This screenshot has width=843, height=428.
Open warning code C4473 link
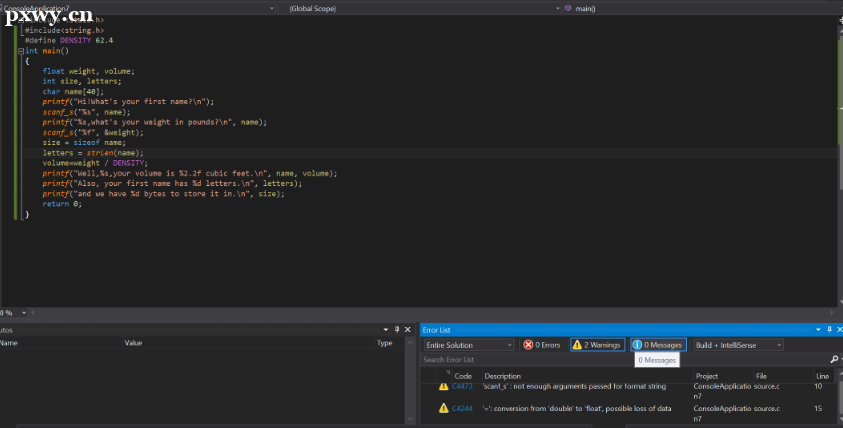tap(462, 385)
